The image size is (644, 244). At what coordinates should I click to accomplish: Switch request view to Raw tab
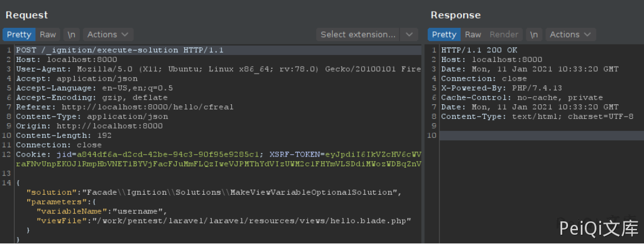point(48,35)
